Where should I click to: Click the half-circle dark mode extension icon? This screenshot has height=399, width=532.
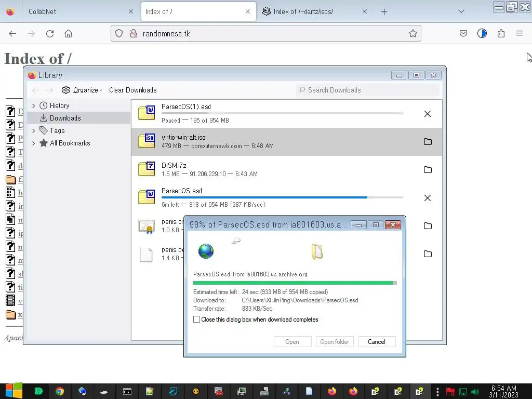[482, 33]
